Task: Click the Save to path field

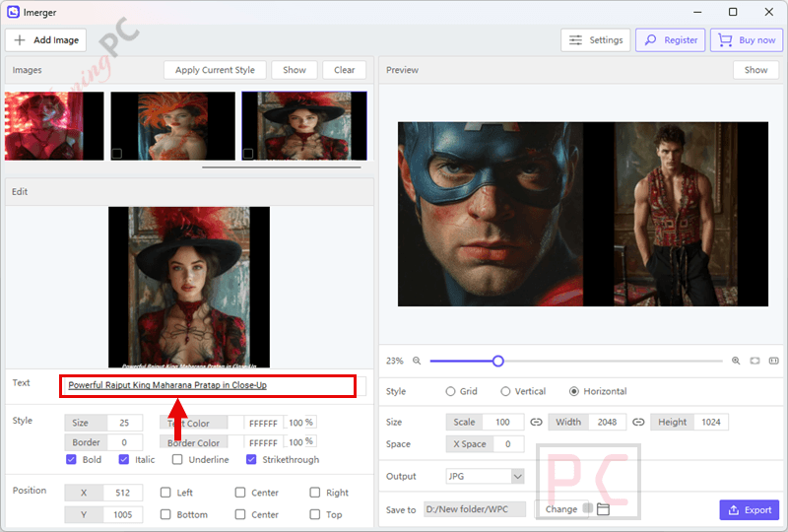Action: point(475,509)
